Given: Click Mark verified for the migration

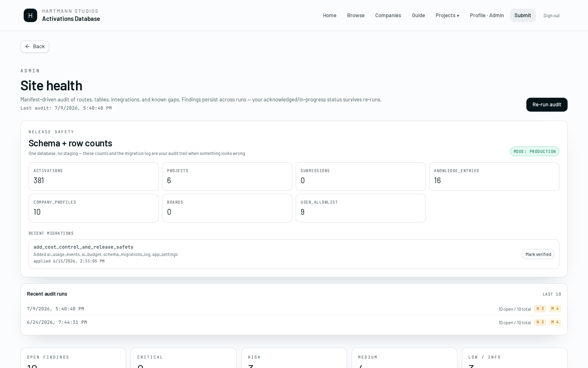Looking at the screenshot, I should 538,254.
